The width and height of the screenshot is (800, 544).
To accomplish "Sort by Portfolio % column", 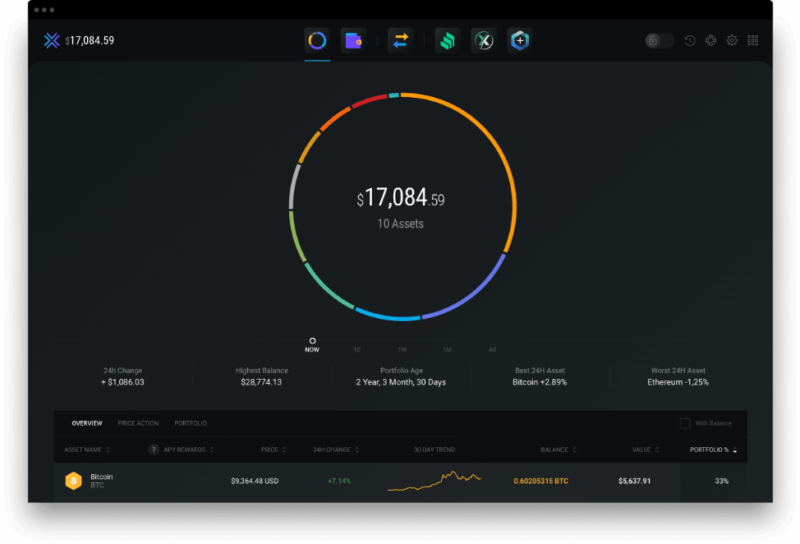I will click(x=713, y=450).
